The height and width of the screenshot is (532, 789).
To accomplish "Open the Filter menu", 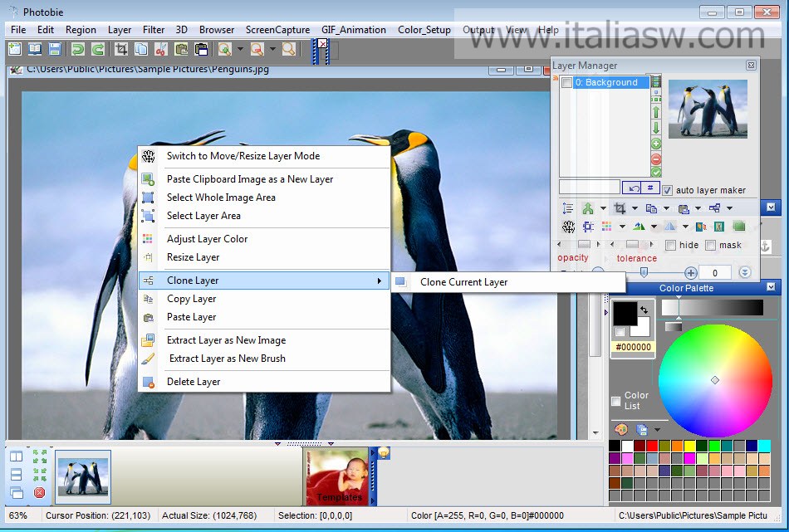I will [x=154, y=30].
